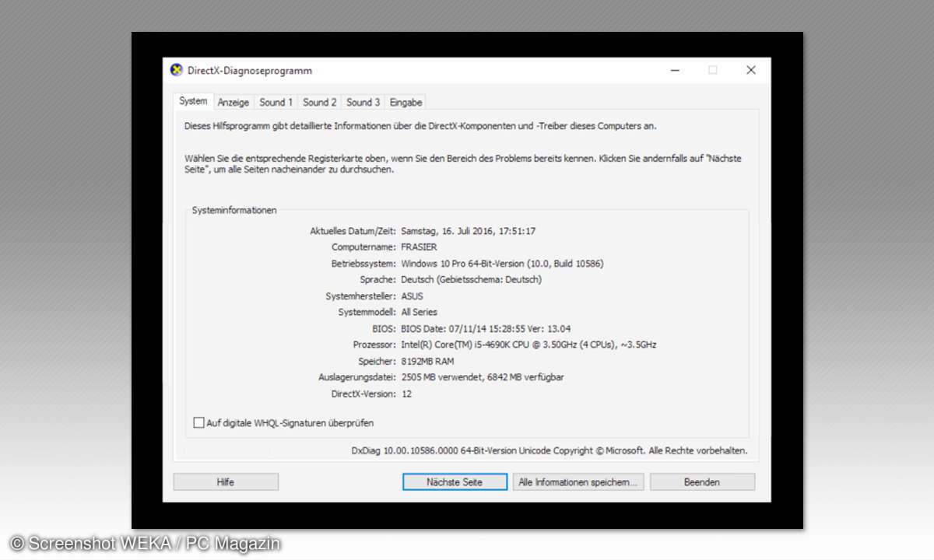934x560 pixels.
Task: Switch to the Eingabe tab
Action: [406, 102]
